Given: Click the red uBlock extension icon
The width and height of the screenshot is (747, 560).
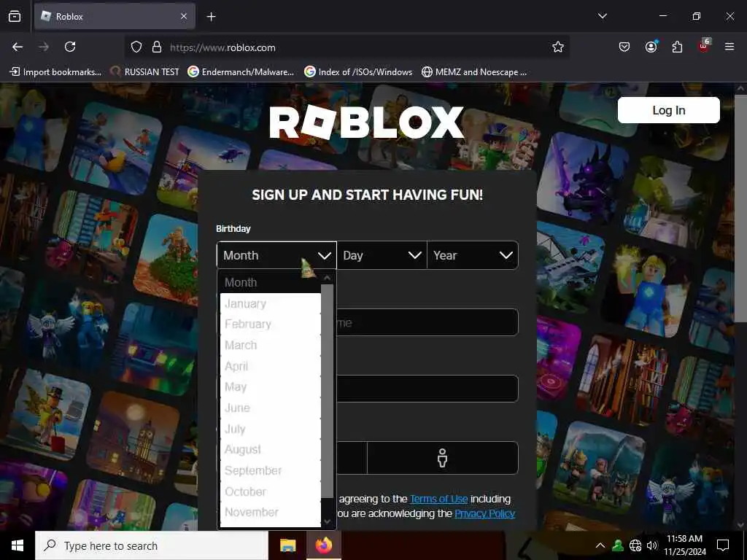Looking at the screenshot, I should pyautogui.click(x=704, y=46).
